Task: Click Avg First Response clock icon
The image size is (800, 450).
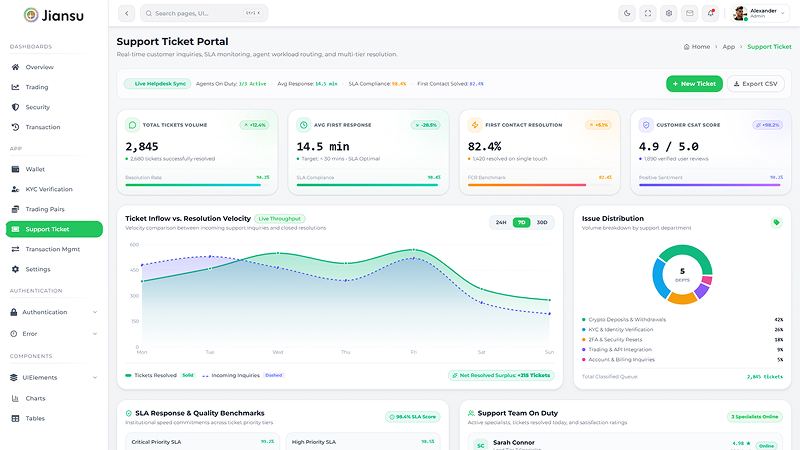Action: [304, 125]
